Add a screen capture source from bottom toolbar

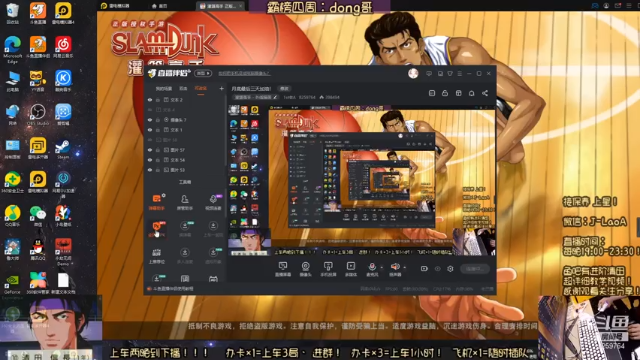[x=283, y=269]
